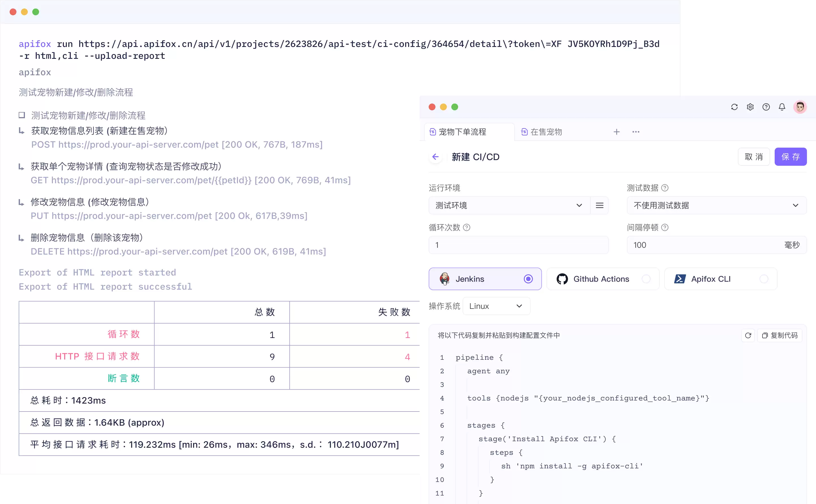Open the Linux operating system dropdown
This screenshot has height=504, width=816.
click(x=496, y=306)
